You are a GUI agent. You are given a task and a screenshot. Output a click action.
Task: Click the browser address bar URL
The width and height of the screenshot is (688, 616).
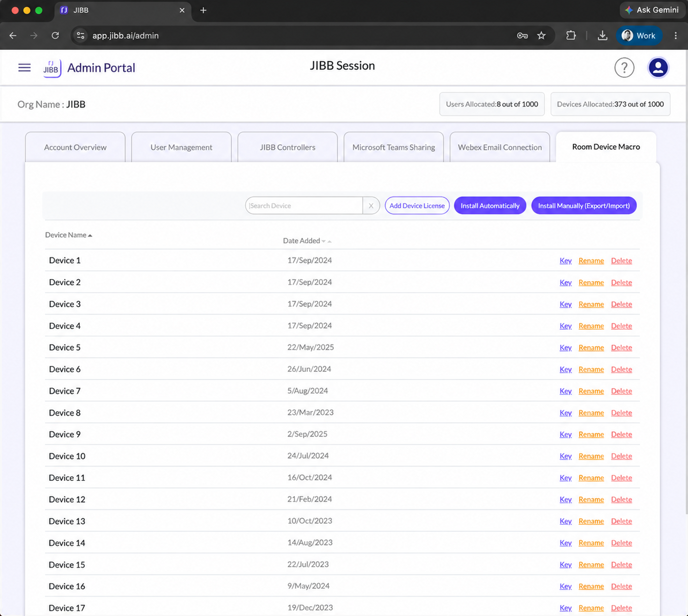coord(126,36)
